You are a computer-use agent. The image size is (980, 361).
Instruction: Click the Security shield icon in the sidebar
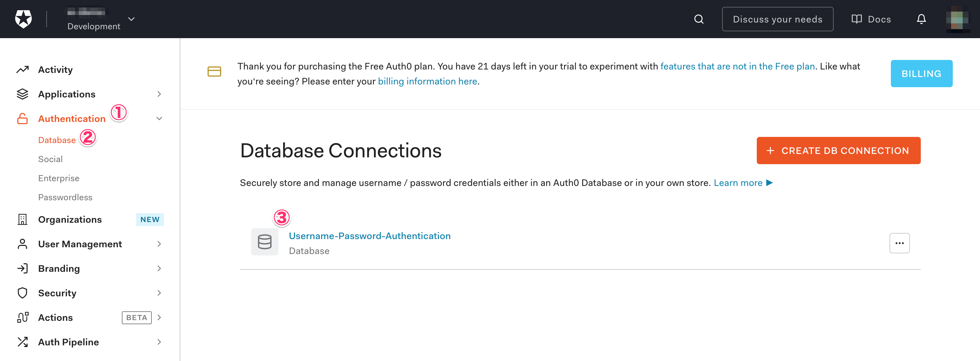point(22,293)
